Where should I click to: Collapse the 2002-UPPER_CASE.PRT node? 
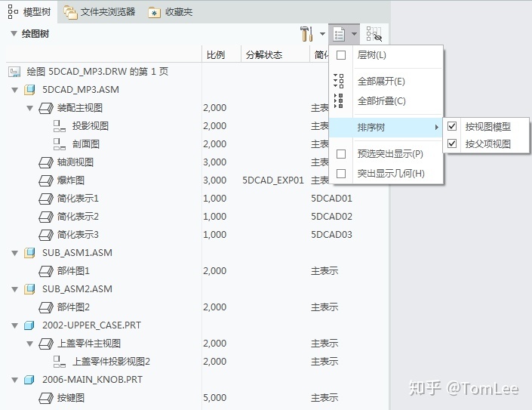[x=14, y=325]
